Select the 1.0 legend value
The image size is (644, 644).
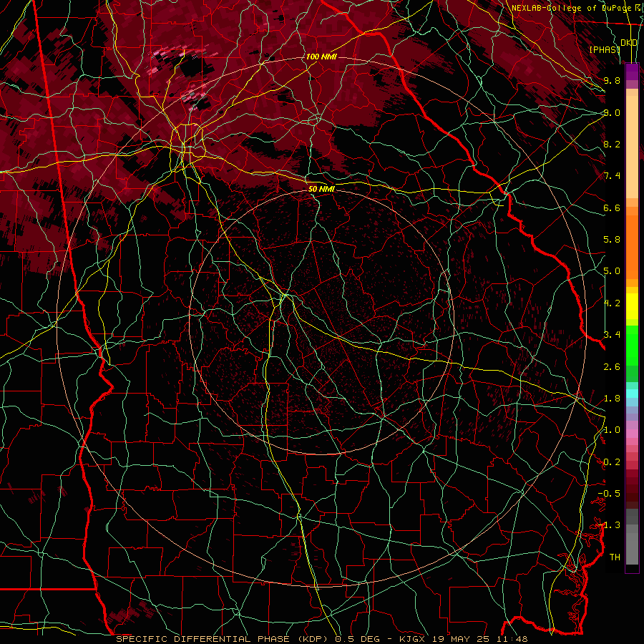(x=612, y=430)
